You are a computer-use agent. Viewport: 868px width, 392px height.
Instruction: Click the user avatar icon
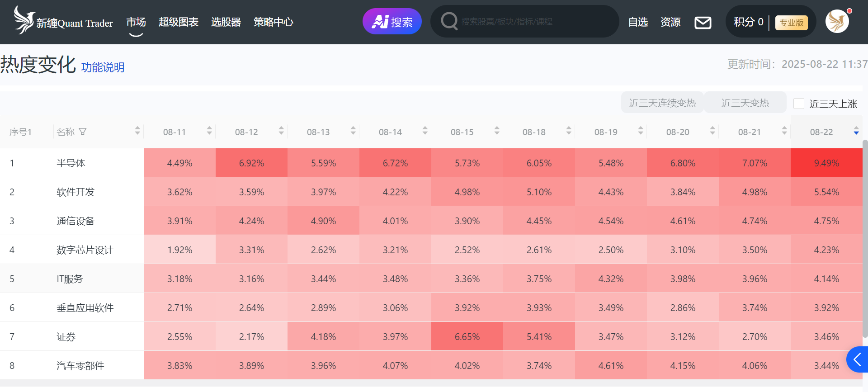pos(837,22)
